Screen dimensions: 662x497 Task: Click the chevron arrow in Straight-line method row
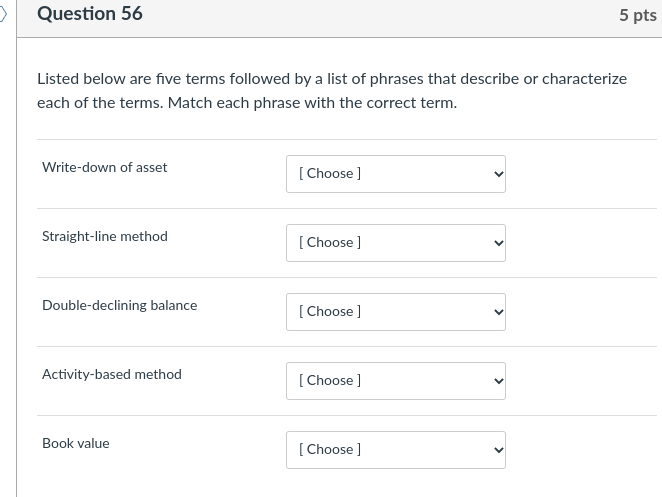[x=498, y=243]
